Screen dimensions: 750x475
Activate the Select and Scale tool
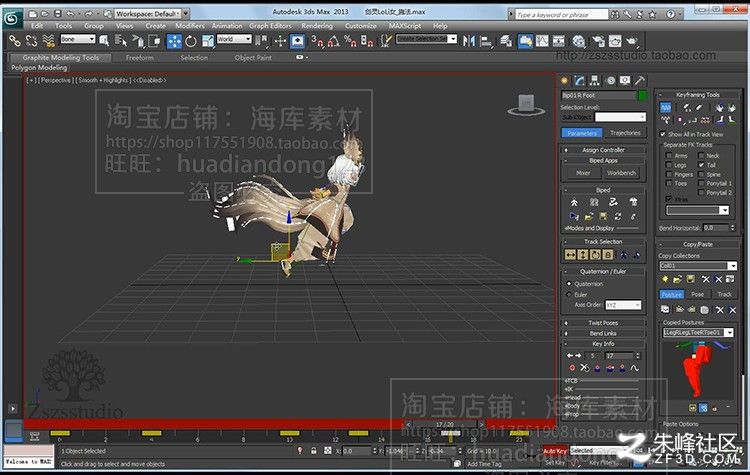point(208,42)
